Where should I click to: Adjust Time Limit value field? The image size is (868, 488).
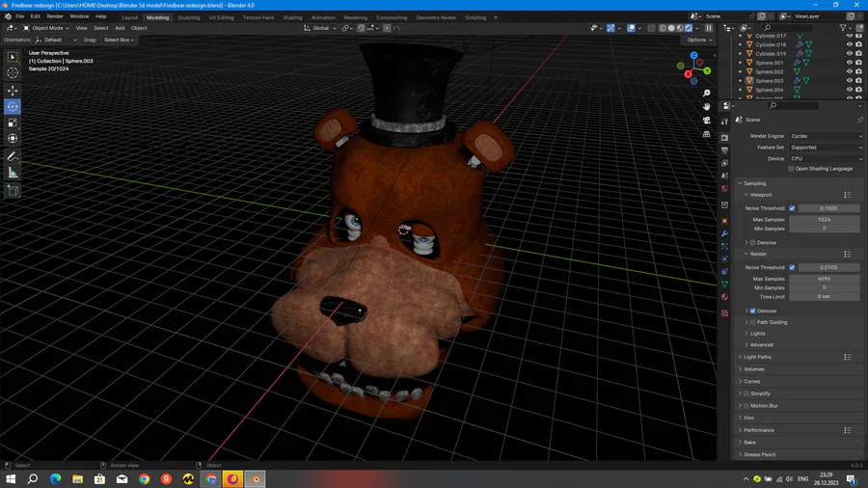coord(825,297)
